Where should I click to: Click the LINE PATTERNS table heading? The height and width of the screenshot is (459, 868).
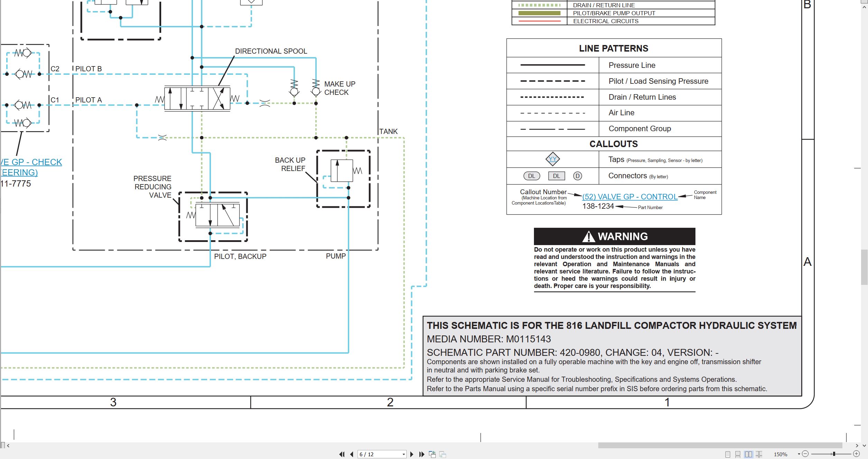(613, 48)
